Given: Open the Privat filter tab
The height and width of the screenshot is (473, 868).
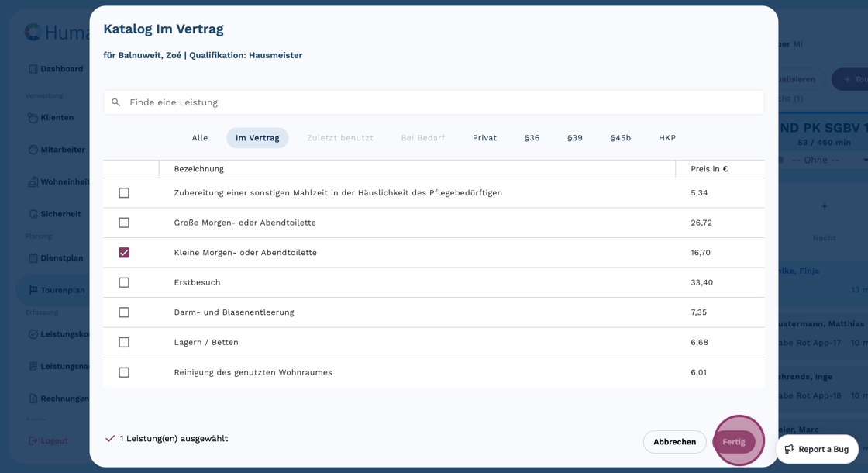Looking at the screenshot, I should click(x=484, y=138).
